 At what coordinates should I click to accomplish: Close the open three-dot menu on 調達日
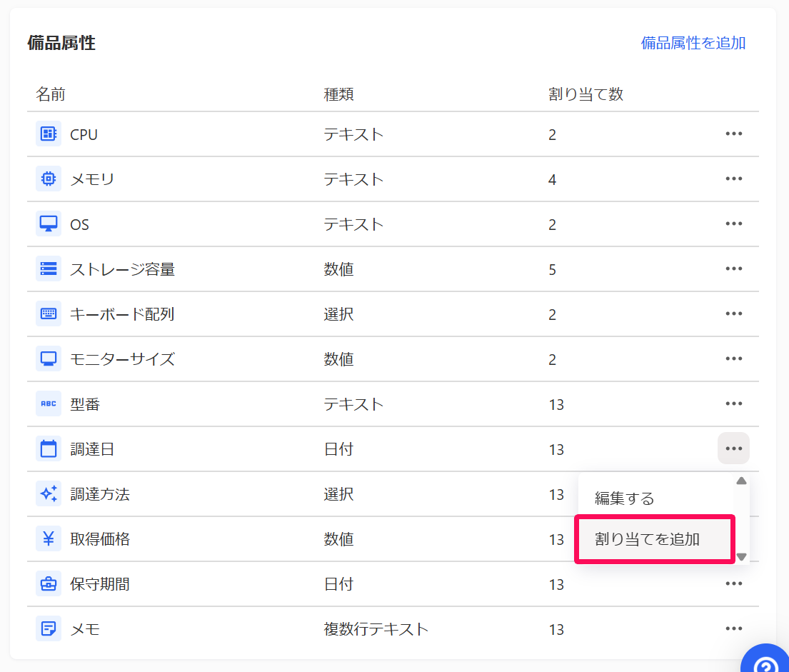pyautogui.click(x=733, y=449)
